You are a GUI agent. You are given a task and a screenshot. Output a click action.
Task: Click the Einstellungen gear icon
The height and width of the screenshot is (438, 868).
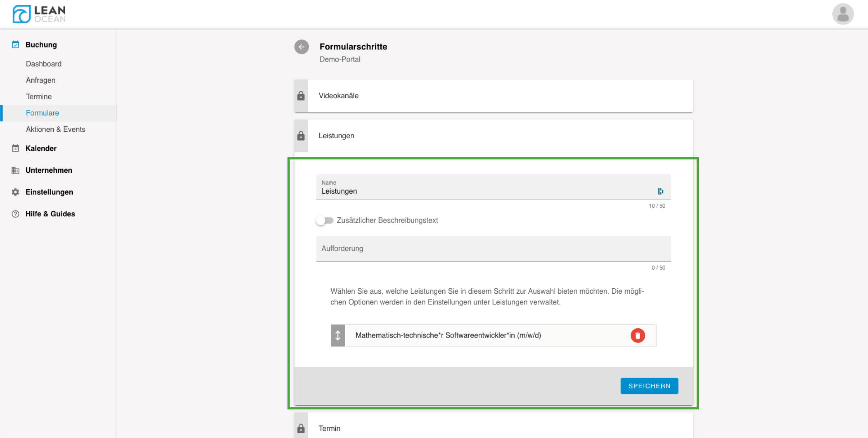click(15, 192)
